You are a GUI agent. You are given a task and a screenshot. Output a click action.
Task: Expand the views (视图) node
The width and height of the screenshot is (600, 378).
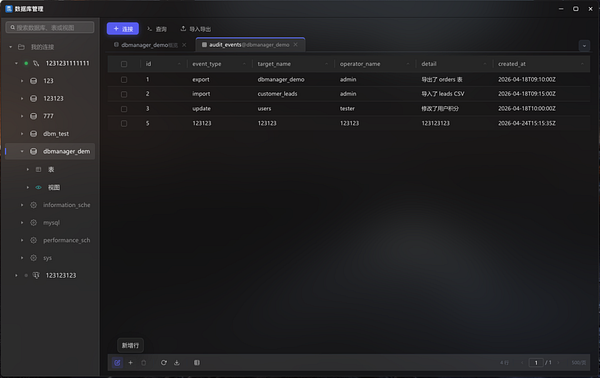click(x=28, y=187)
